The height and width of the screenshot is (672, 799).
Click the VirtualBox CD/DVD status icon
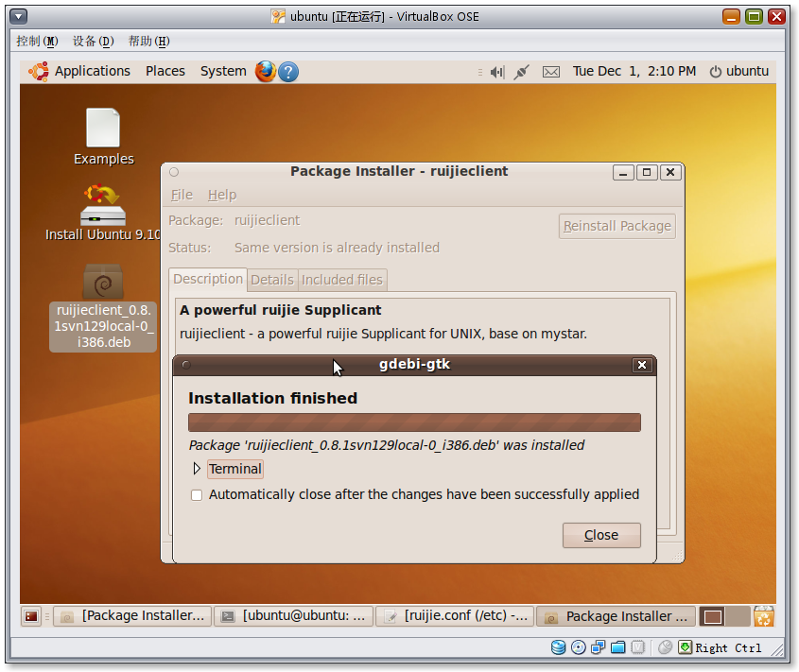579,647
